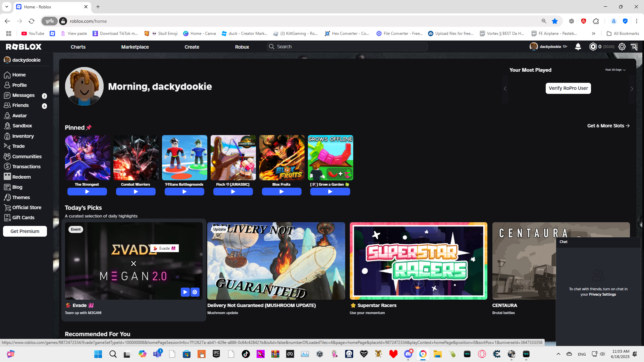Screen dimensions: 644x362
Task: Open All Bookmarks folder
Action: (623, 34)
